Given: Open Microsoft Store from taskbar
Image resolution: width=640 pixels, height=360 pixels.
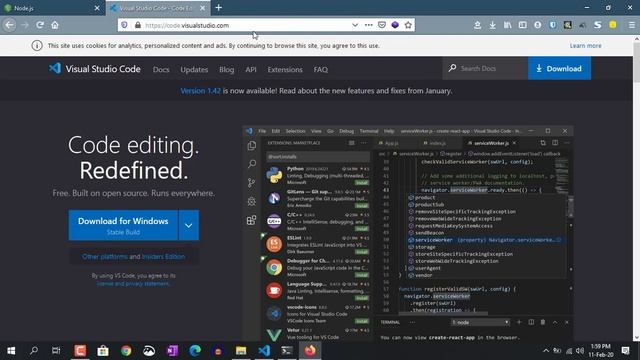Looking at the screenshot, I should click(103, 351).
